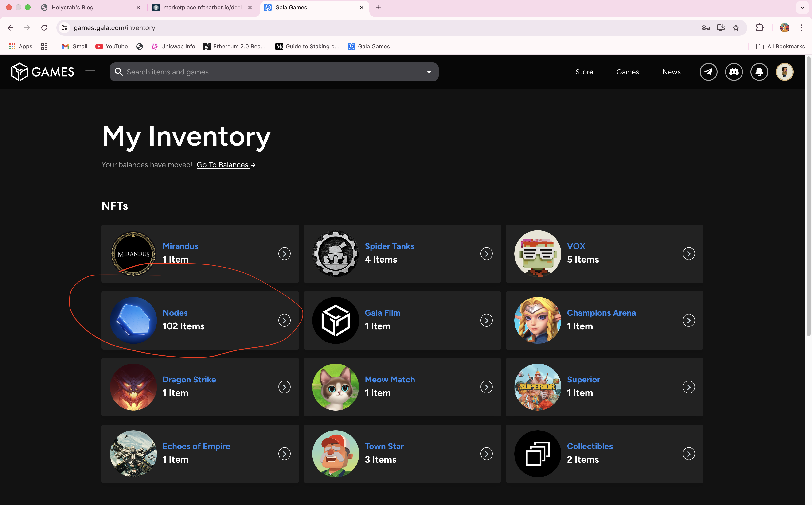Image resolution: width=812 pixels, height=505 pixels.
Task: Open the hamburger menu next to GAMES
Action: coord(90,72)
